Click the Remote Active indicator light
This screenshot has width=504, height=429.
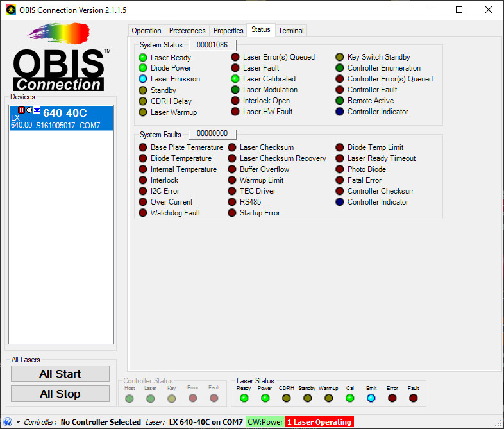point(340,101)
